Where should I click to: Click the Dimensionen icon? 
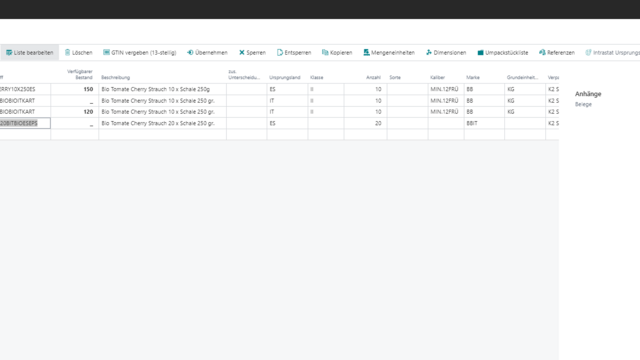click(429, 52)
